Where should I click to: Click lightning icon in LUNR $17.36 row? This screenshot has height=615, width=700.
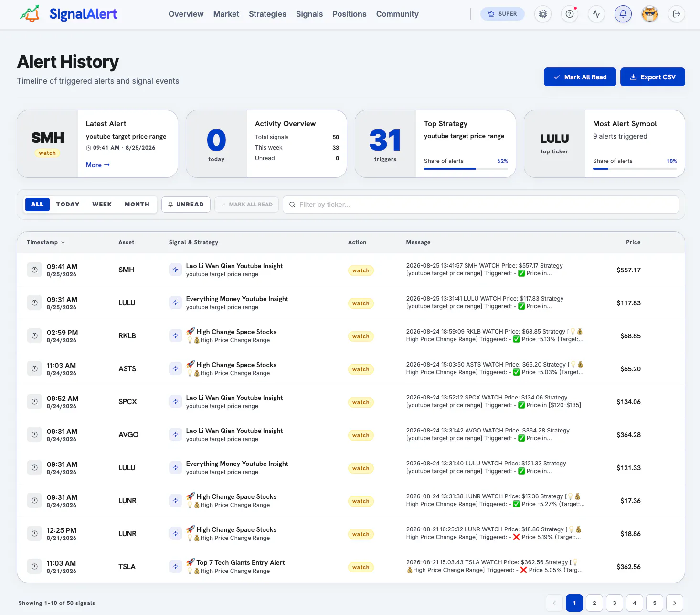pos(175,501)
